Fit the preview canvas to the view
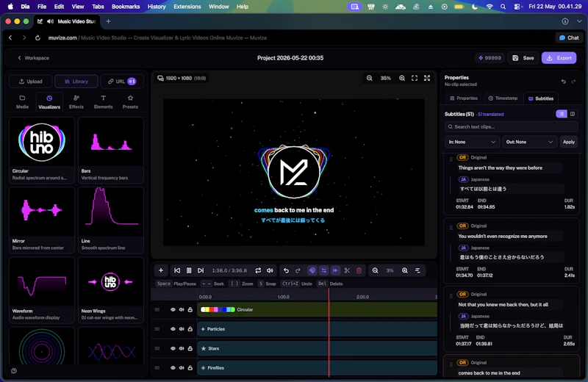 415,78
